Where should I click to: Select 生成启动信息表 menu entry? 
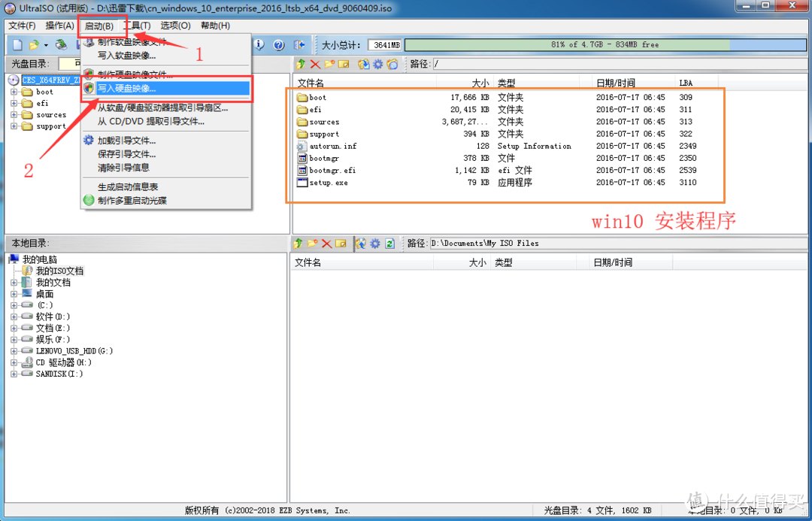[165, 187]
